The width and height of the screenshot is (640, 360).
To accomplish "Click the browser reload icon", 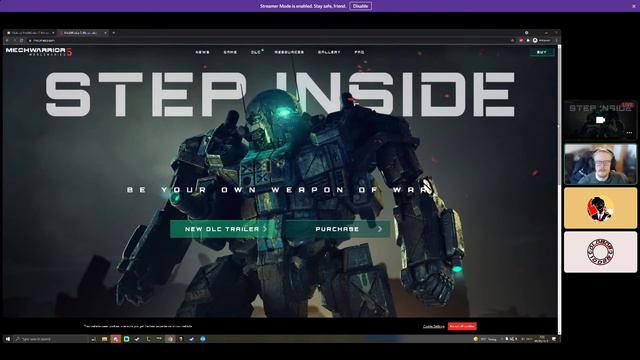I will click(x=22, y=40).
